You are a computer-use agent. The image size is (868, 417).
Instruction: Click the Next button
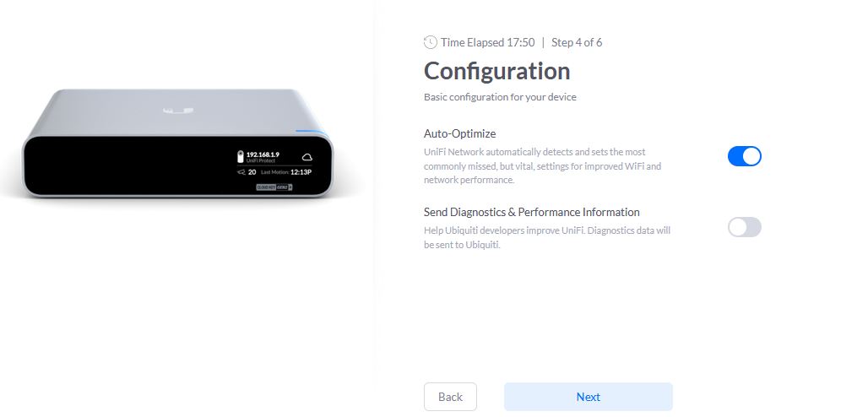(x=588, y=397)
